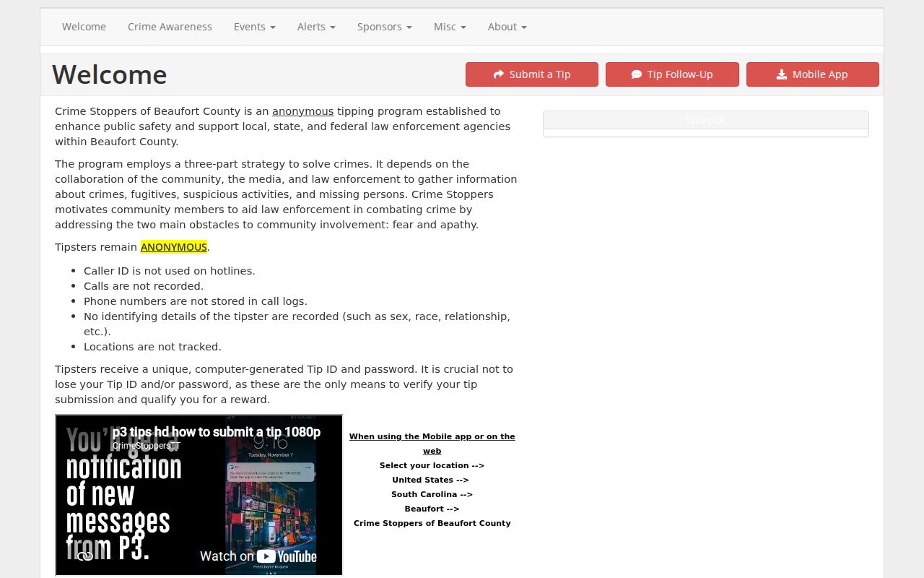Expand the Events dropdown menu
924x578 pixels.
[254, 27]
